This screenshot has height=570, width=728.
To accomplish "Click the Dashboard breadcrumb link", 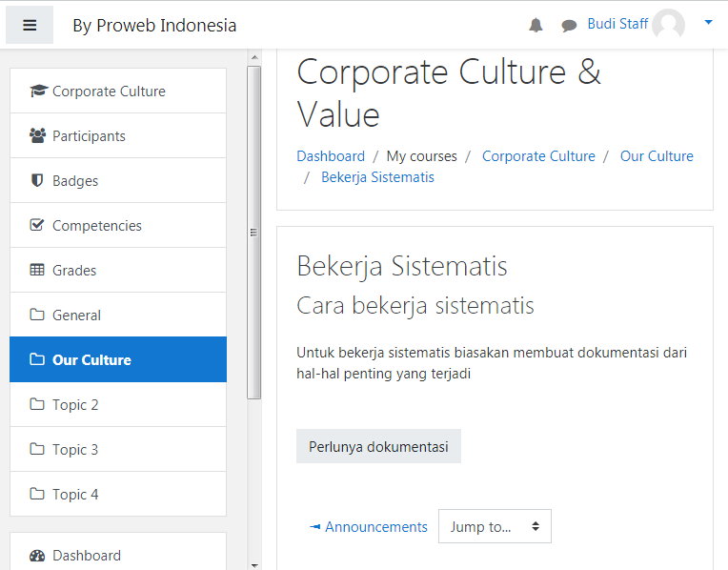I will pos(331,156).
